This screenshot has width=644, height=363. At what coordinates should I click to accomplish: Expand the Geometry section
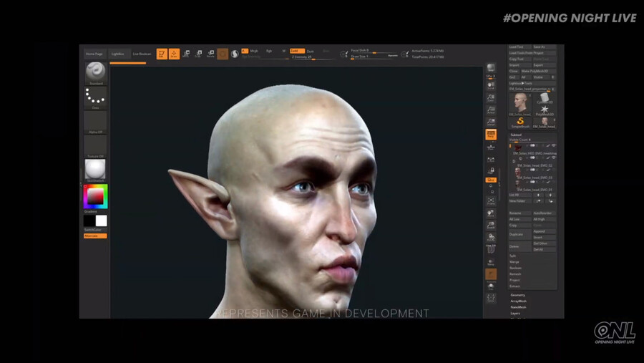click(517, 295)
